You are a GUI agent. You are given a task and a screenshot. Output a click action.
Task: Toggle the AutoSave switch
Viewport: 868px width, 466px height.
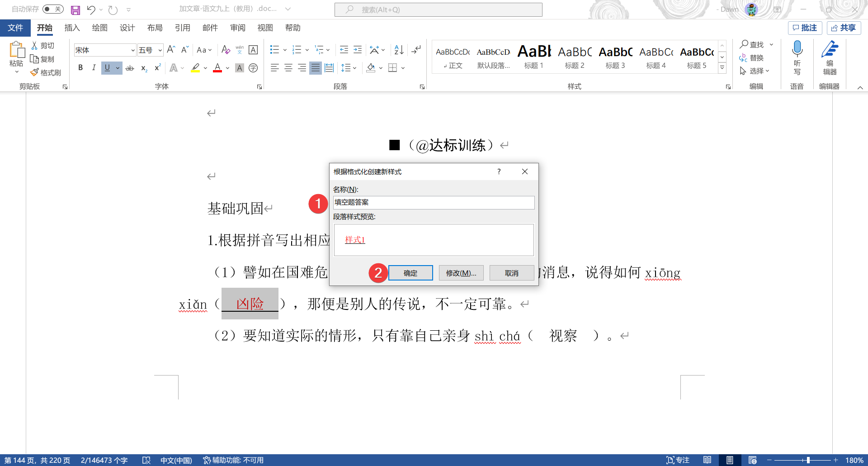(53, 9)
